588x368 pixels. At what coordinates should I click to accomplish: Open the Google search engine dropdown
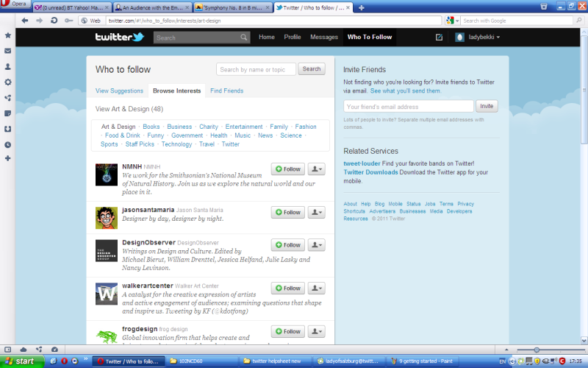452,21
